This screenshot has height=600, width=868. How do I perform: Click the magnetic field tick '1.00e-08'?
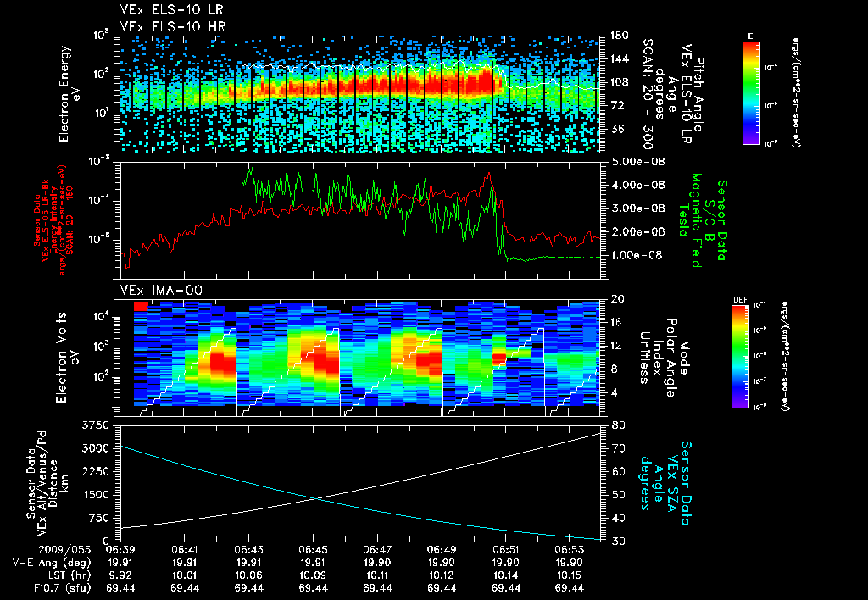(x=637, y=255)
